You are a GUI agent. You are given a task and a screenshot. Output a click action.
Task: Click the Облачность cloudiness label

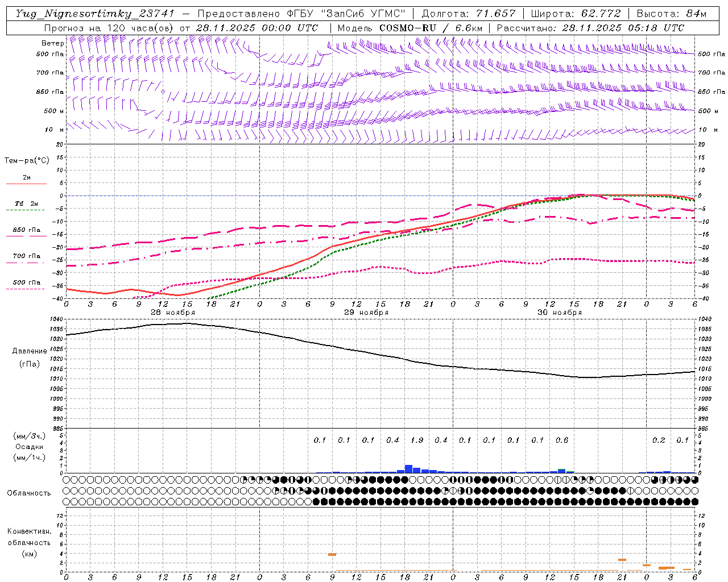29,493
